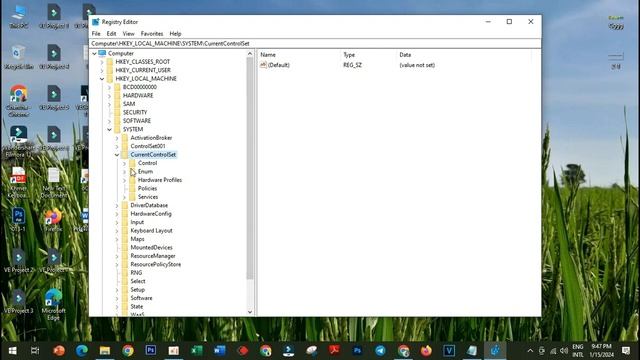The image size is (640, 360).
Task: Select the VE Project 3 desktop file
Action: [19, 302]
